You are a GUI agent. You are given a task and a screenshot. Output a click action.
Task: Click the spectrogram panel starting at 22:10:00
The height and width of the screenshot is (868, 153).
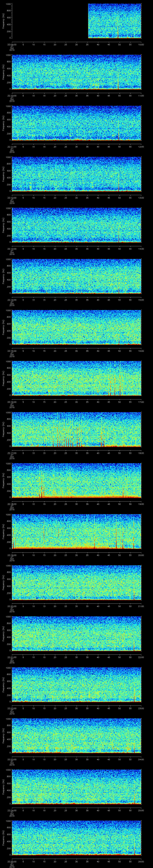(x=77, y=72)
